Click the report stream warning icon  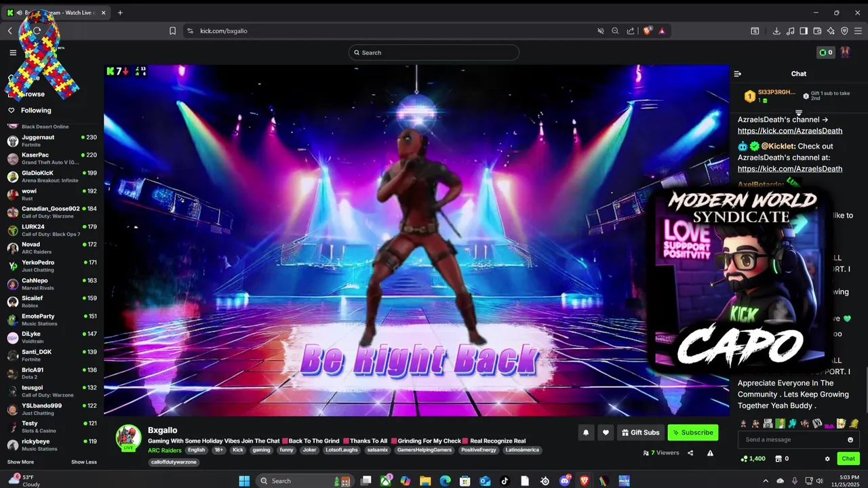(710, 453)
